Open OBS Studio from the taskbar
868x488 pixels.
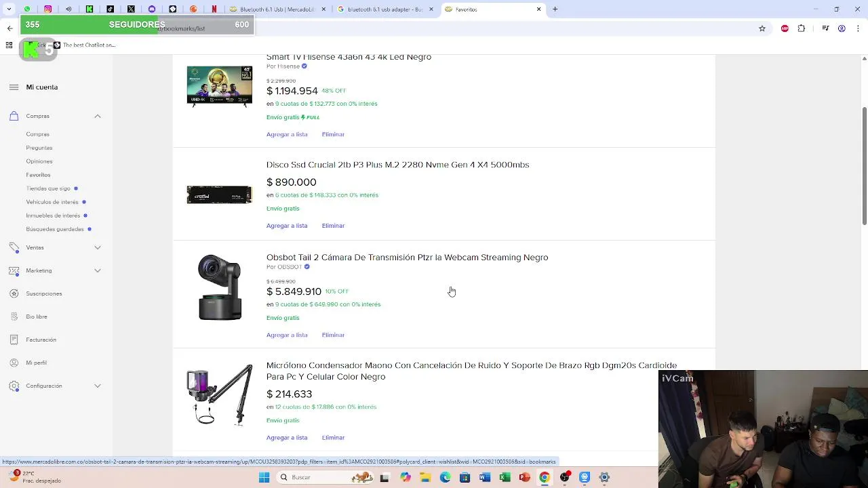pos(565,477)
